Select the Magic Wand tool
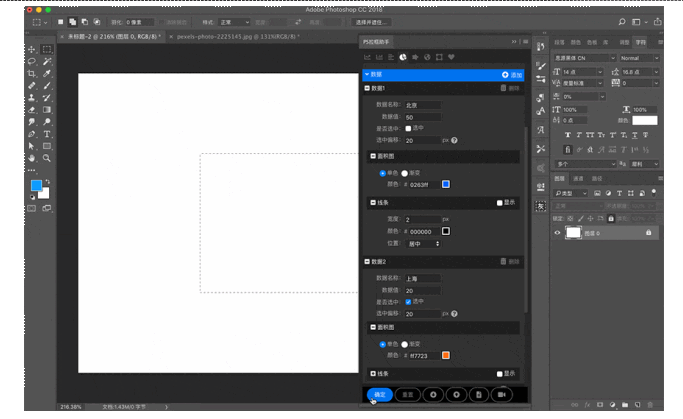This screenshot has width=683, height=419. (x=47, y=61)
